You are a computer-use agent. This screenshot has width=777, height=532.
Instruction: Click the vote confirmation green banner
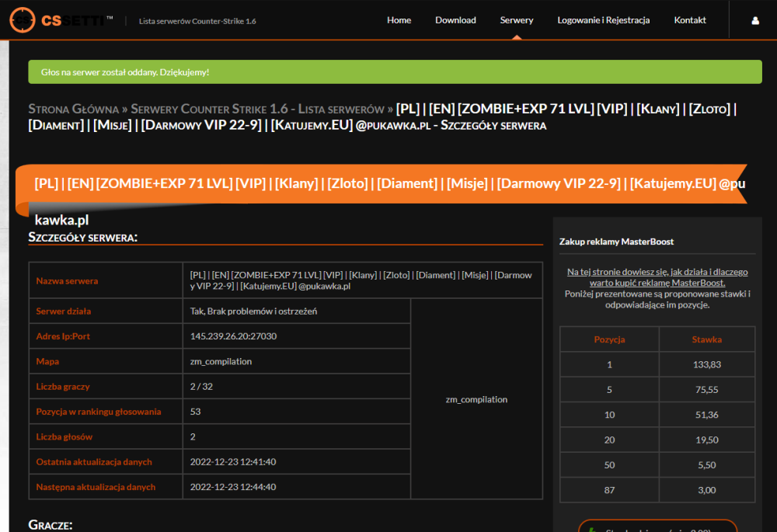395,71
